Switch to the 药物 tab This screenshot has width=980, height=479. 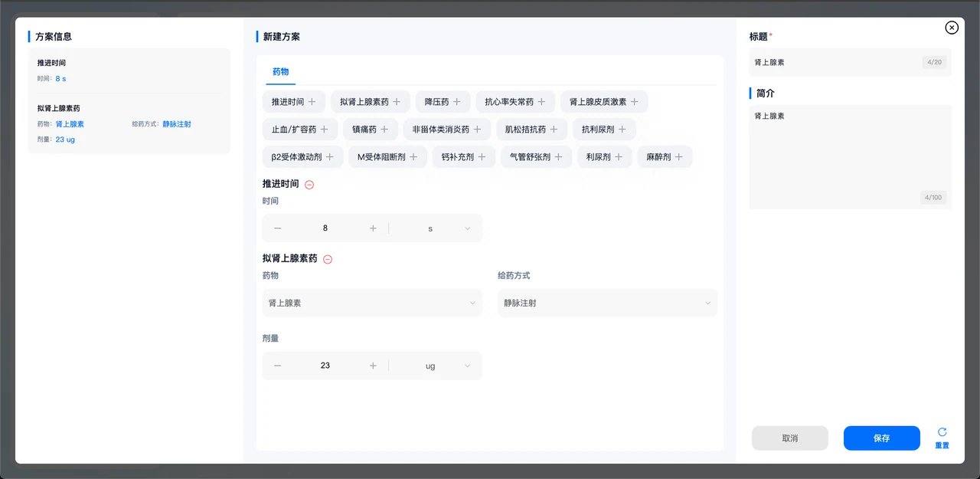pos(281,71)
